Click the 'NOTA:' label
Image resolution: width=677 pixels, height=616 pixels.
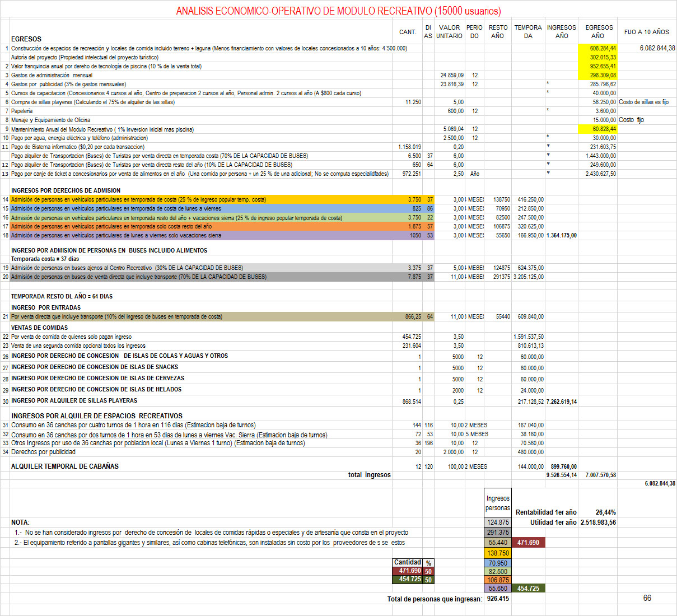point(20,522)
